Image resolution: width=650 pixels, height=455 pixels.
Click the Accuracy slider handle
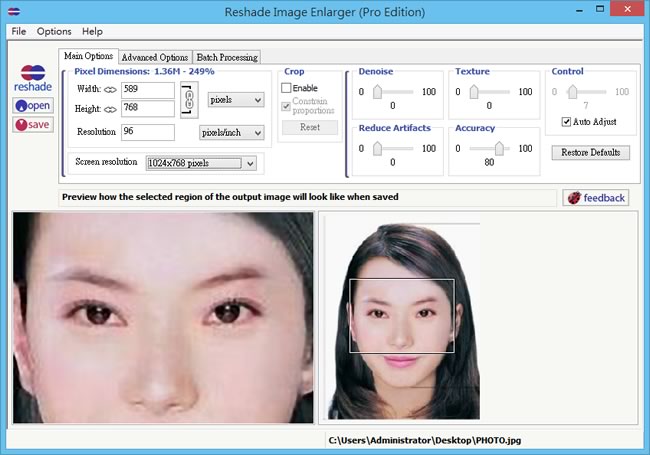point(500,148)
